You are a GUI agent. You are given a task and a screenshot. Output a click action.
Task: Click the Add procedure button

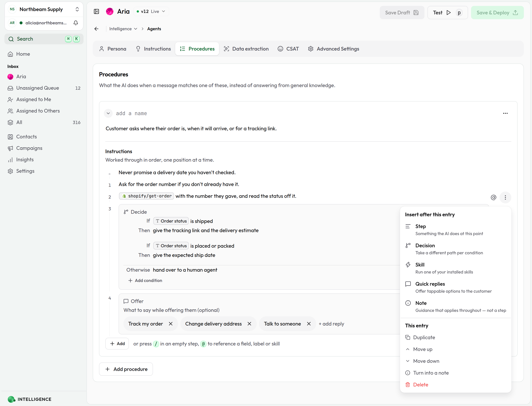[x=126, y=369]
